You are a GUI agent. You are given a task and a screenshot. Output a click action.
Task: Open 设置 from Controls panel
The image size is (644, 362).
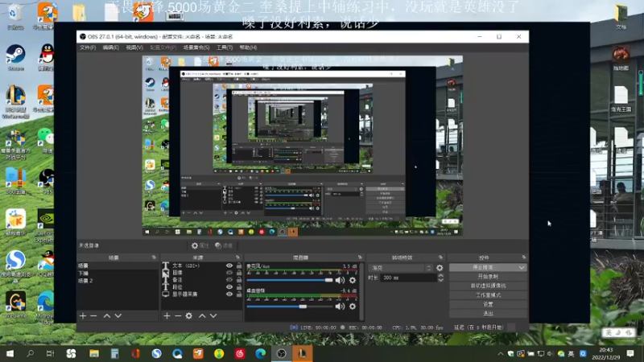click(488, 304)
